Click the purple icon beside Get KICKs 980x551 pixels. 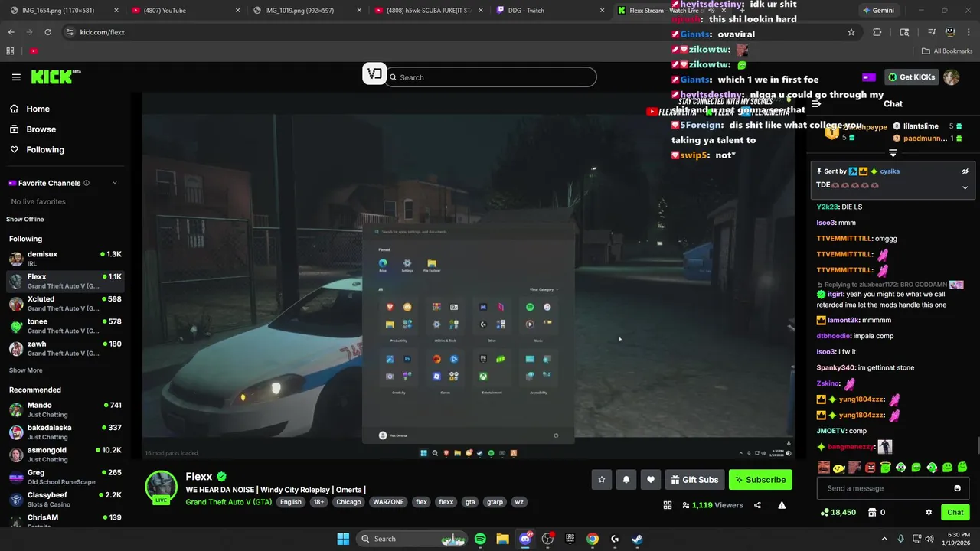[x=868, y=77]
